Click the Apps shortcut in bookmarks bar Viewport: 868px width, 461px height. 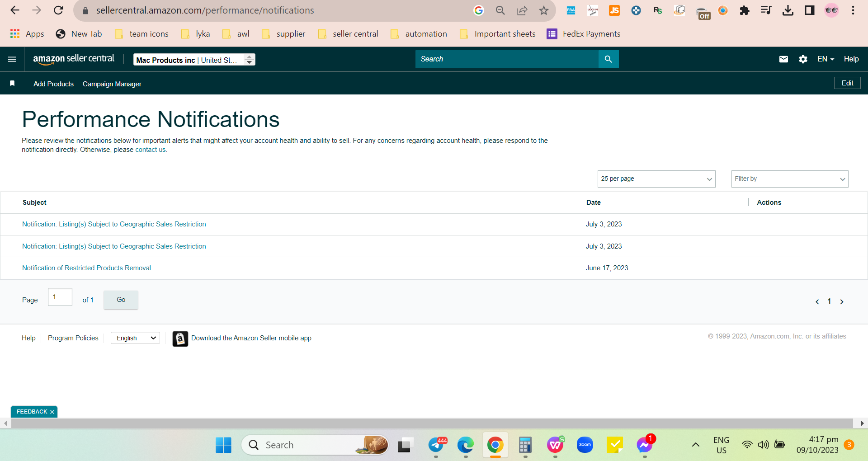(x=27, y=34)
